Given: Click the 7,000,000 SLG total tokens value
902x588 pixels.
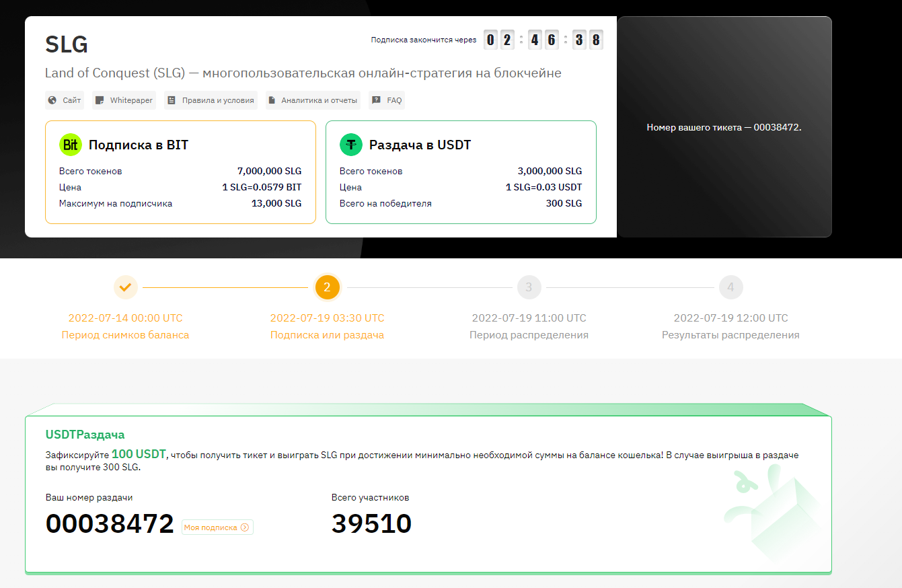Looking at the screenshot, I should pos(269,171).
